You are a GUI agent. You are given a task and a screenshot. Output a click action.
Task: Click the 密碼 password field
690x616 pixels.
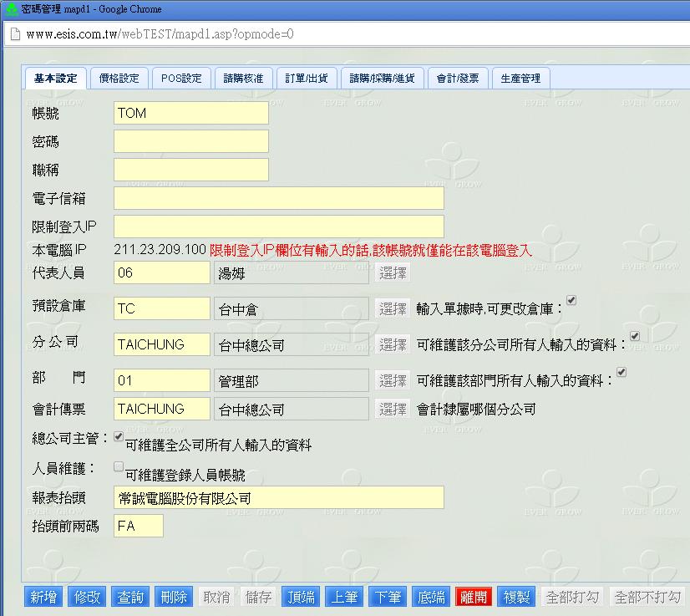191,141
